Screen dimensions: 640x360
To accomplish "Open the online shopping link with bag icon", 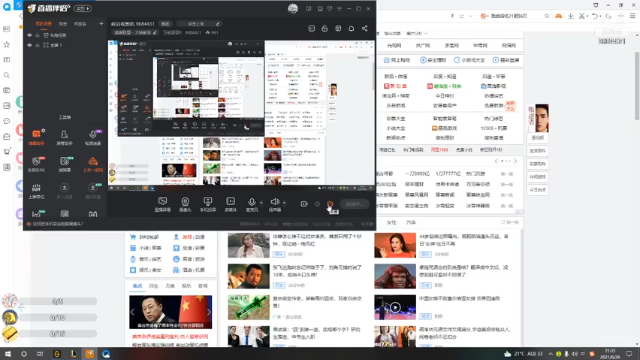I will [x=396, y=60].
